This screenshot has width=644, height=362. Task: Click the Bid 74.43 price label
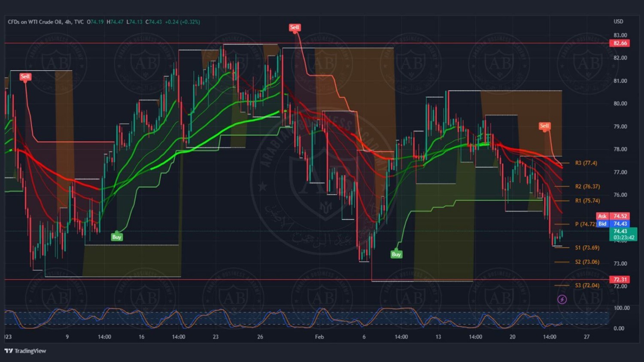coord(613,223)
